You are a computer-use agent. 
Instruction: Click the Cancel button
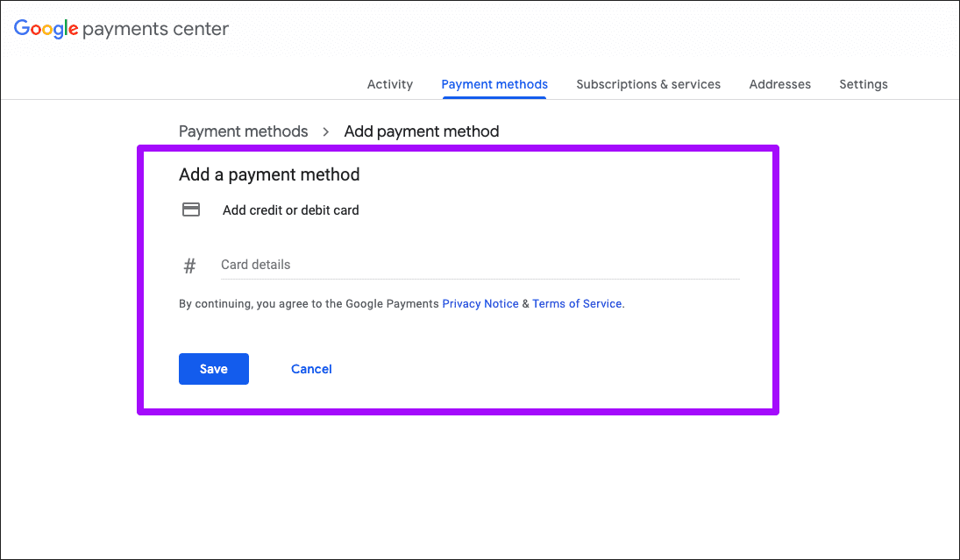(311, 369)
